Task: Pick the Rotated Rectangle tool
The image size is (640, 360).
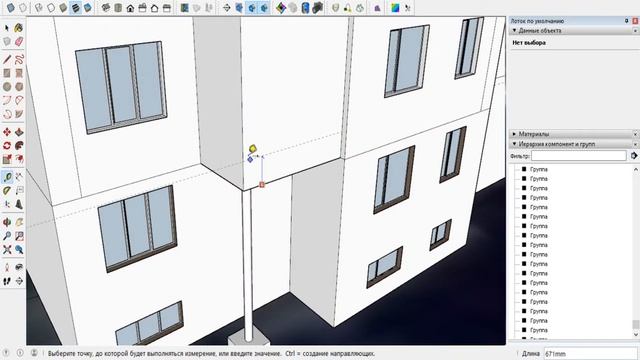Action: pos(19,73)
